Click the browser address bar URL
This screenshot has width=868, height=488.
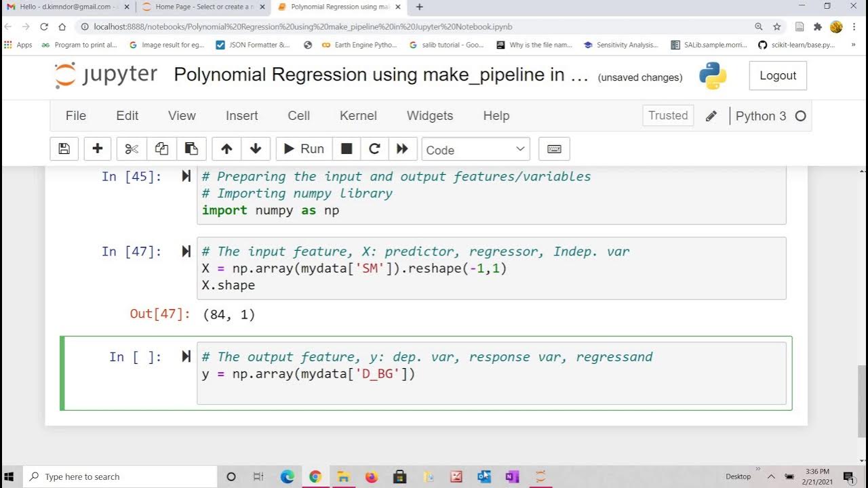(303, 26)
